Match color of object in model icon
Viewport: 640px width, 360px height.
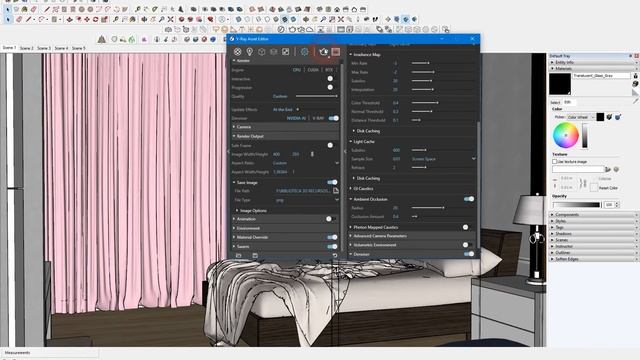(x=609, y=117)
